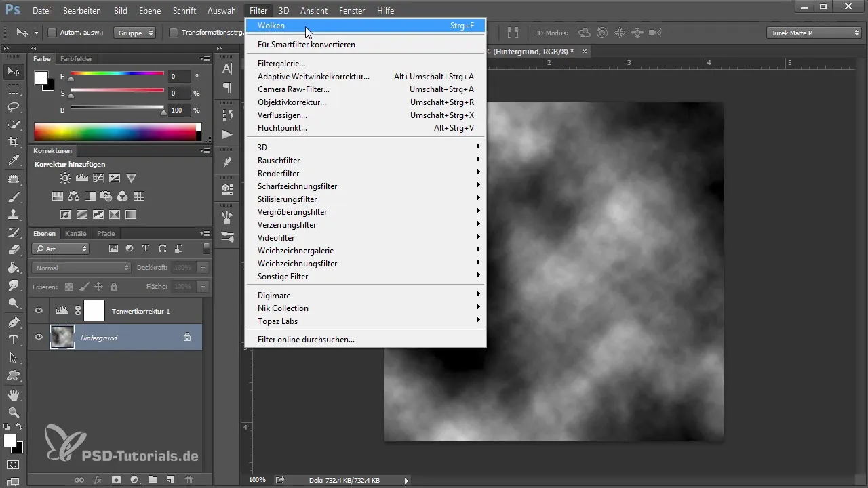The image size is (868, 488).
Task: Toggle type layer filter T icon
Action: [146, 249]
